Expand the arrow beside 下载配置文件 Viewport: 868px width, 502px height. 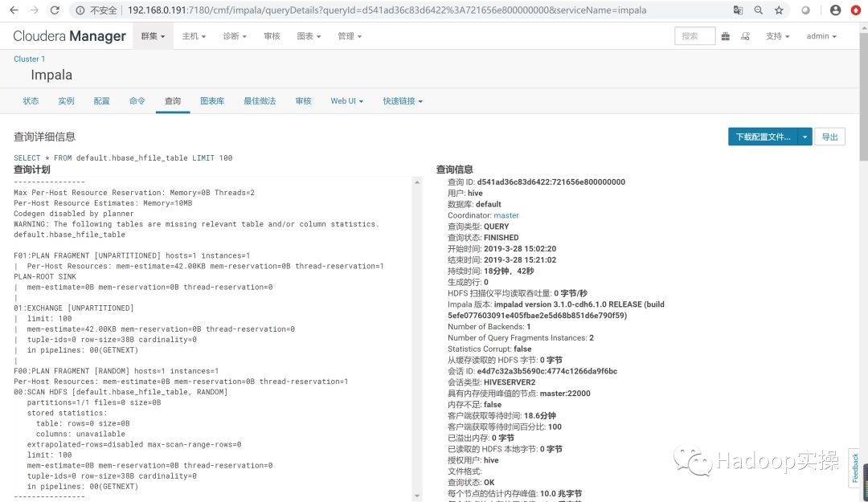(805, 137)
